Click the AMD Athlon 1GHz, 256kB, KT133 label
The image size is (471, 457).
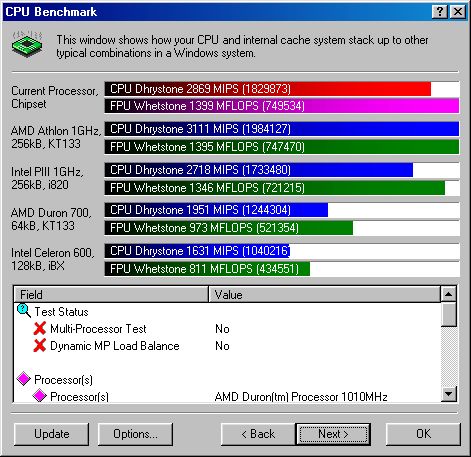[x=56, y=137]
